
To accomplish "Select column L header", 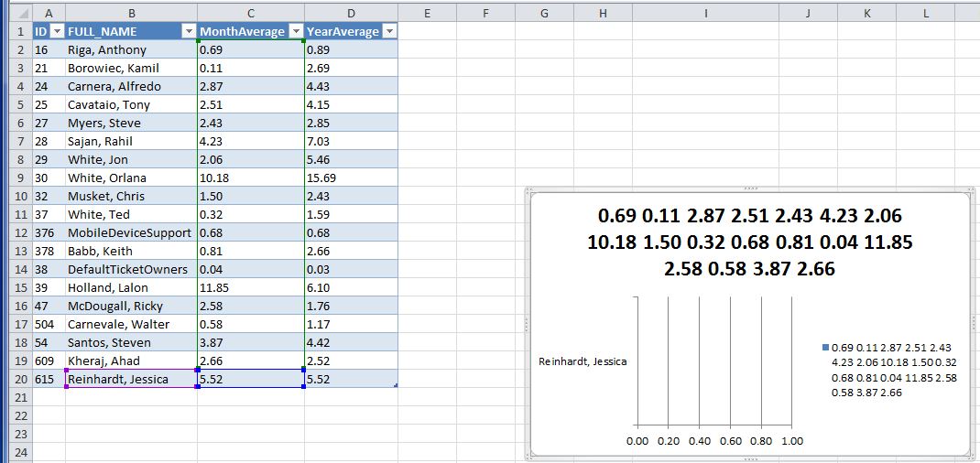I will [926, 13].
